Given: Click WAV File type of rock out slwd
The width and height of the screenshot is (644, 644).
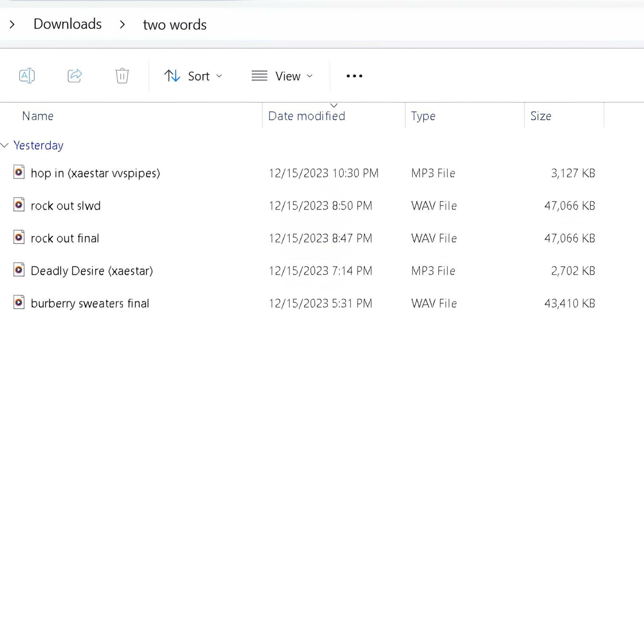Looking at the screenshot, I should tap(434, 206).
